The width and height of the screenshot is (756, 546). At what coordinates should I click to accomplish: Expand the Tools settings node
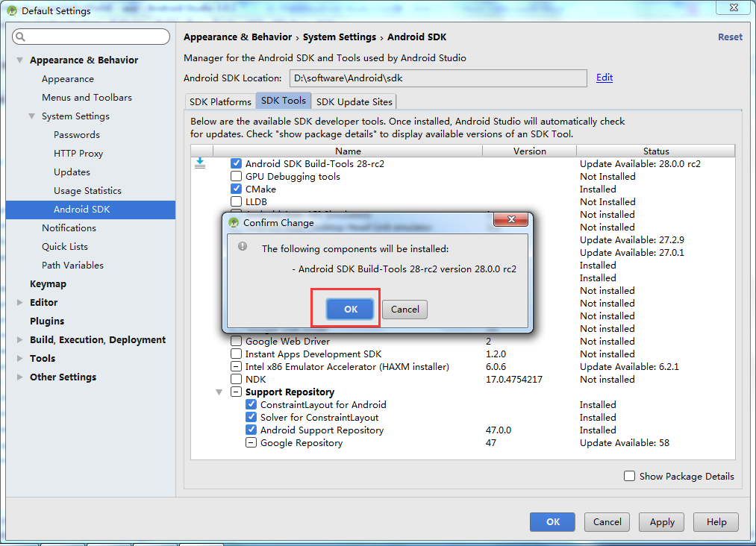19,358
